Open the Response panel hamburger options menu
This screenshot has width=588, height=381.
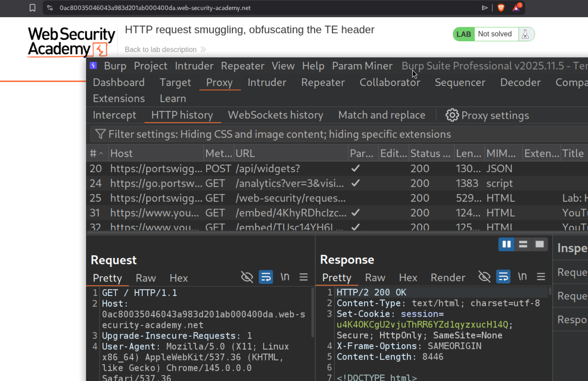[541, 277]
